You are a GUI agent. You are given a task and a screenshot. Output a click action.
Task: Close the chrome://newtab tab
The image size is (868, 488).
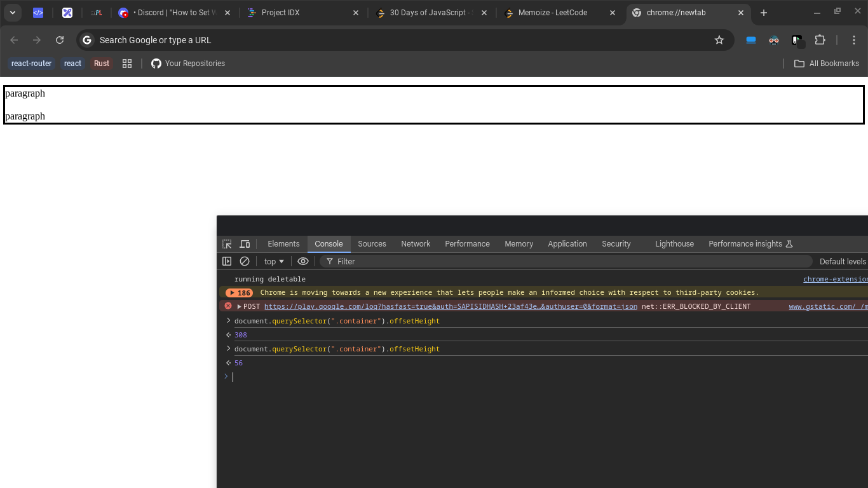(741, 13)
